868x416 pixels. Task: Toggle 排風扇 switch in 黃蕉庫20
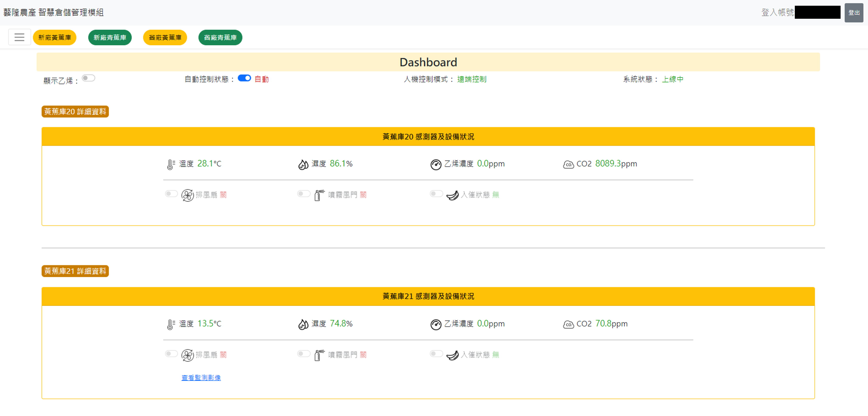tap(171, 194)
